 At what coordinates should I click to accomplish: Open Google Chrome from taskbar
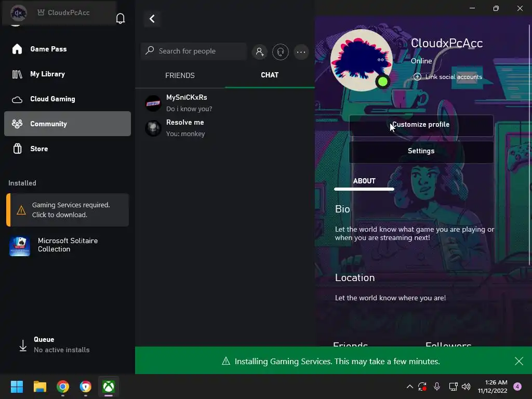(x=63, y=387)
